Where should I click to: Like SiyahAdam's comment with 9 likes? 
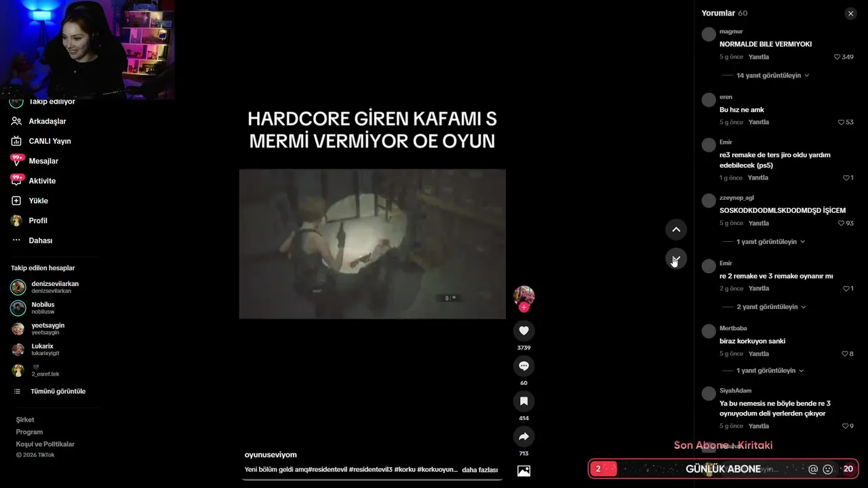click(x=844, y=426)
